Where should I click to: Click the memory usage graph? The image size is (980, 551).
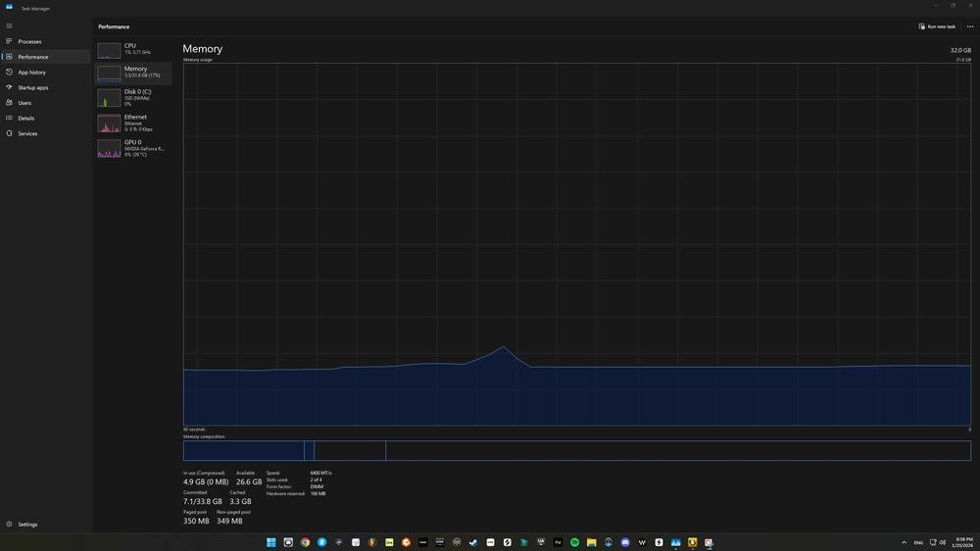[x=577, y=244]
